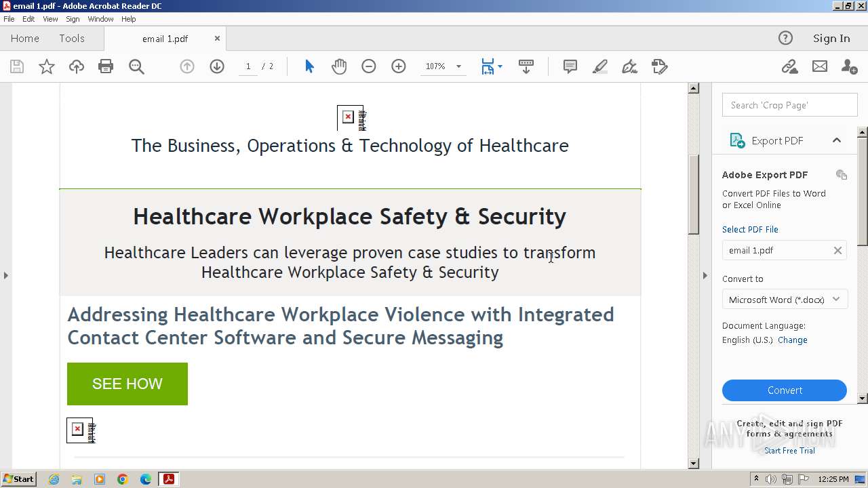The height and width of the screenshot is (488, 868).
Task: Click the page number field
Action: click(x=248, y=66)
